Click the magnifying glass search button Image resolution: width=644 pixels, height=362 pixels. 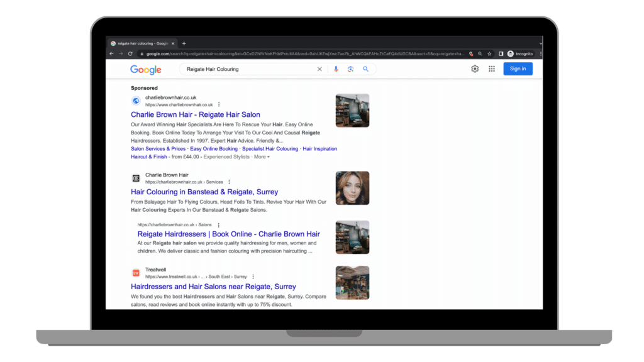point(365,69)
